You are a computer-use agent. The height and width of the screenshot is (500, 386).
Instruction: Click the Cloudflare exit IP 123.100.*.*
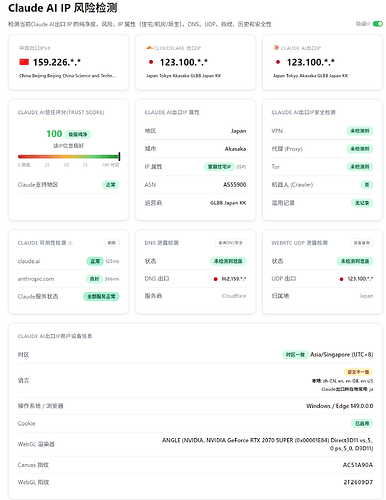coord(184,62)
